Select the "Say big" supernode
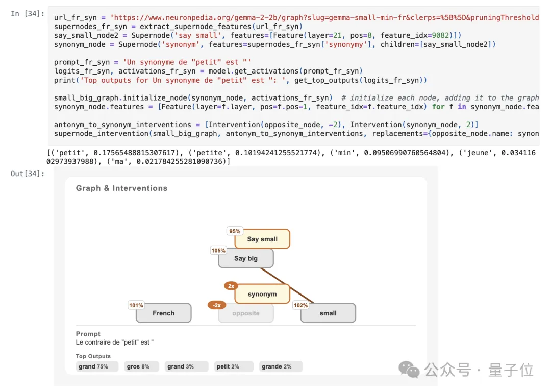 tap(246, 258)
